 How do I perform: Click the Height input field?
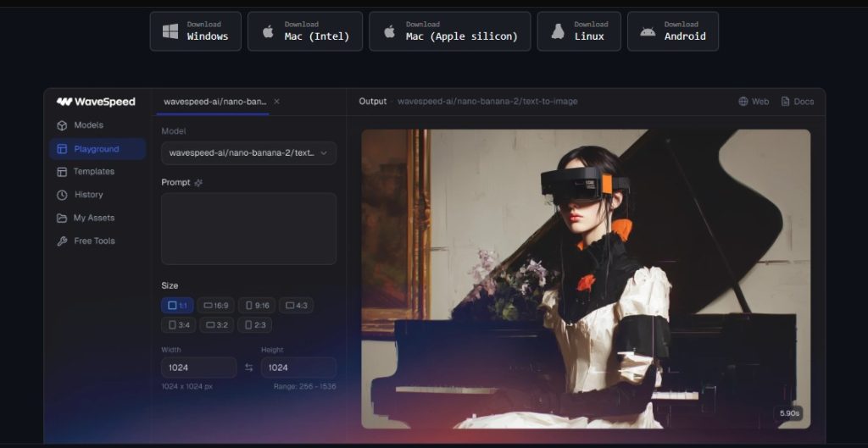coord(298,368)
